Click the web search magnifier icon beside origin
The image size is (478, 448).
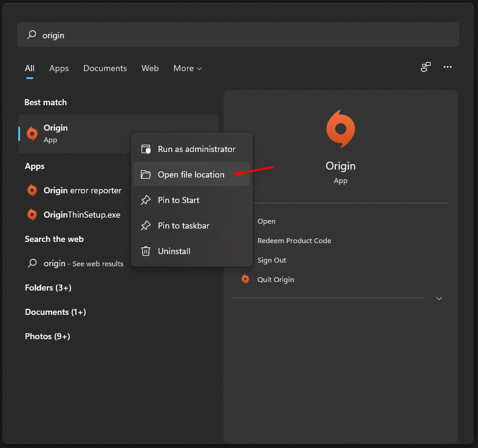32,263
